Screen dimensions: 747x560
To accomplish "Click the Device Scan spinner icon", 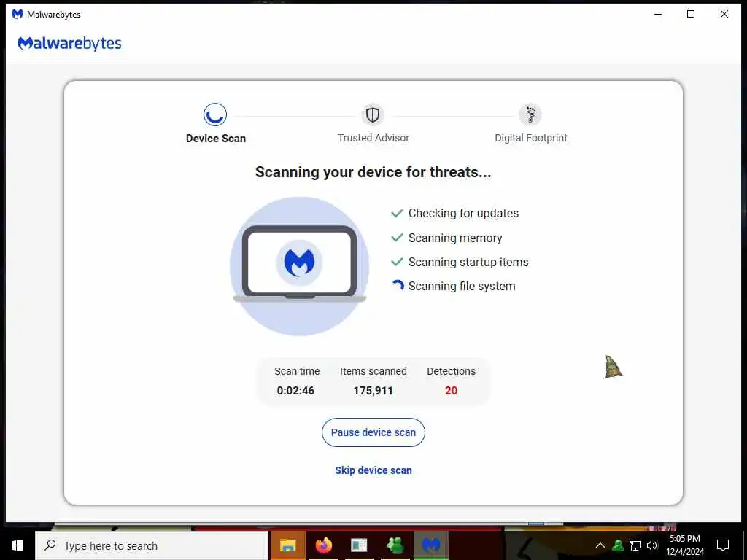I will (215, 114).
